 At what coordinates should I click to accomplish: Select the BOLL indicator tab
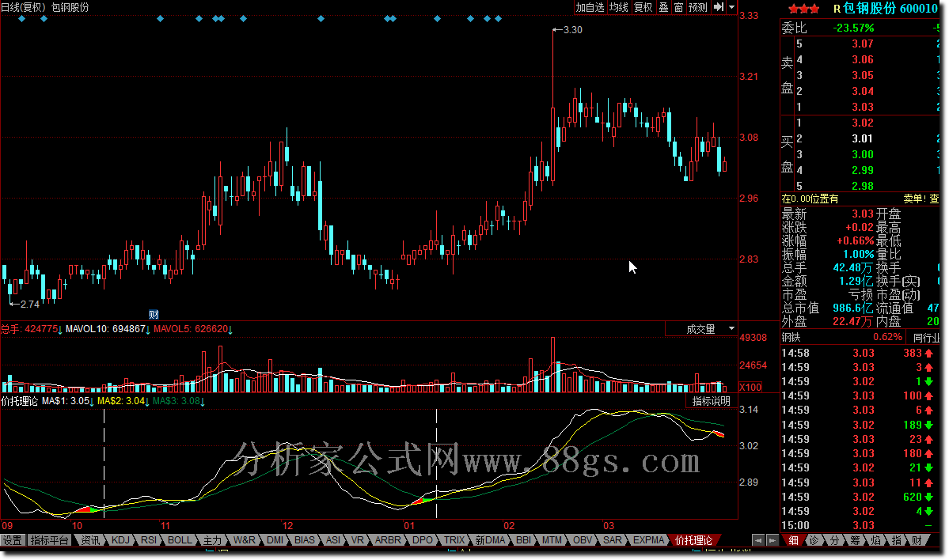180,540
